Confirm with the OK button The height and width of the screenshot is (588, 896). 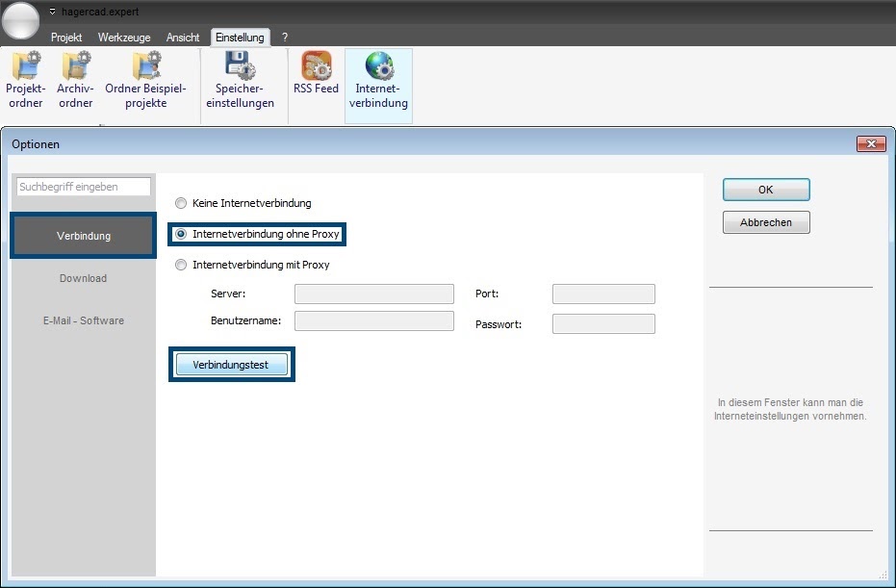coord(766,190)
